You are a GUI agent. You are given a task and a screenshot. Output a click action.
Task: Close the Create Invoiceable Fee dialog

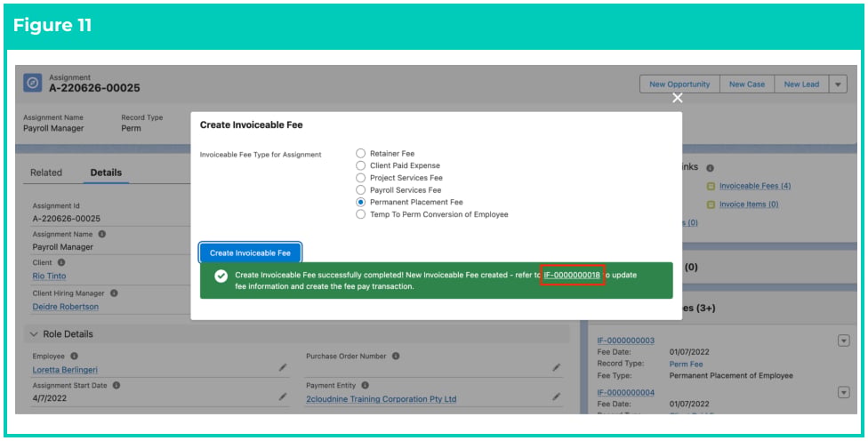point(677,98)
